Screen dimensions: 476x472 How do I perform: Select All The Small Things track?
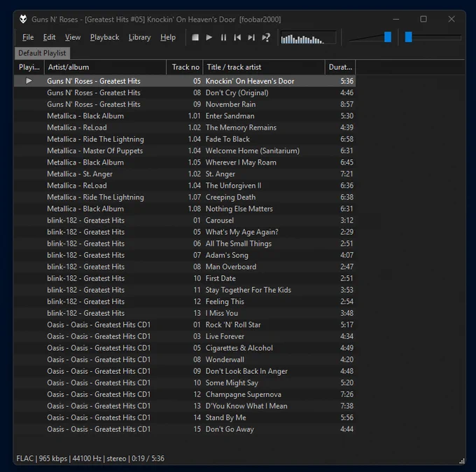tap(185, 244)
